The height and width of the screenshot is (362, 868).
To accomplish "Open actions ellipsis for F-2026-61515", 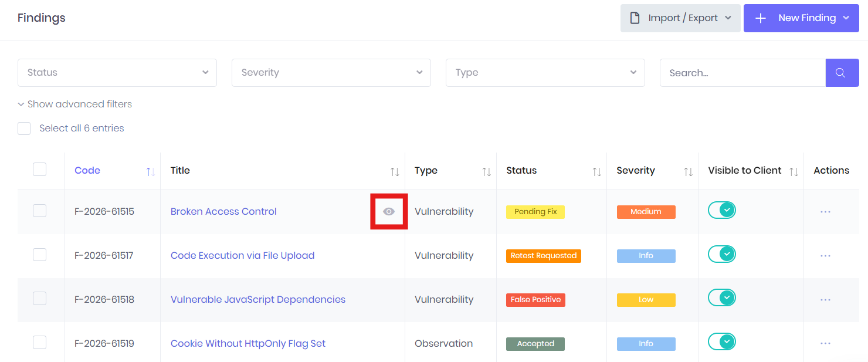I will coord(825,212).
